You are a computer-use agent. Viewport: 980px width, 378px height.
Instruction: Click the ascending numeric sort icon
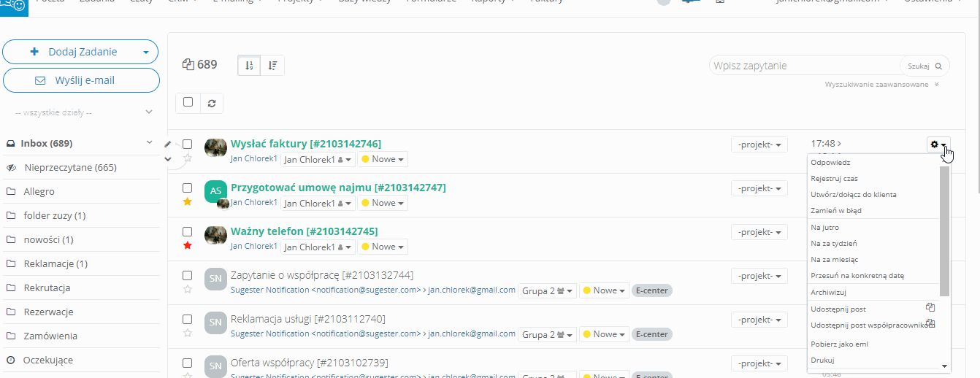coord(249,66)
